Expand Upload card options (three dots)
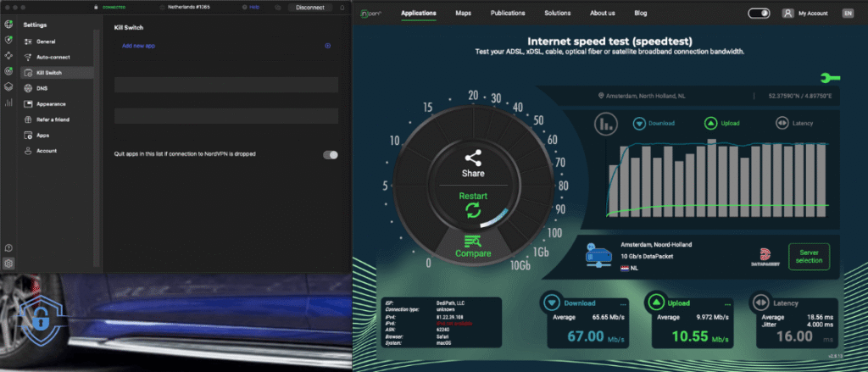This screenshot has width=868, height=372. pos(727,304)
